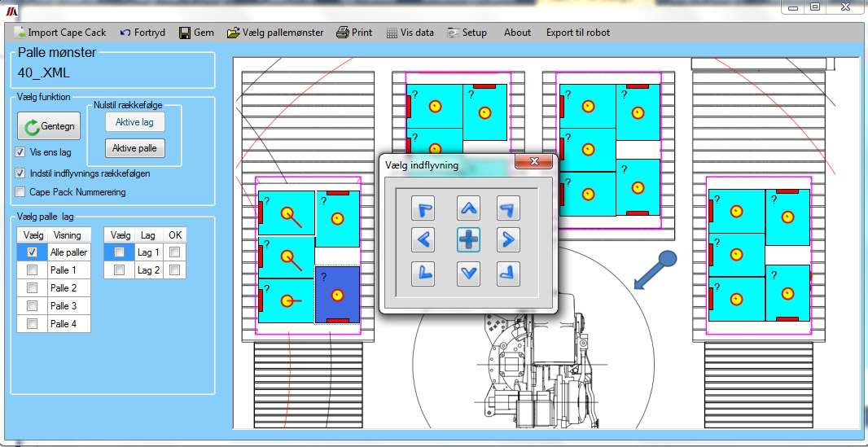
Task: Click the application logo in title bar
Action: click(x=11, y=11)
